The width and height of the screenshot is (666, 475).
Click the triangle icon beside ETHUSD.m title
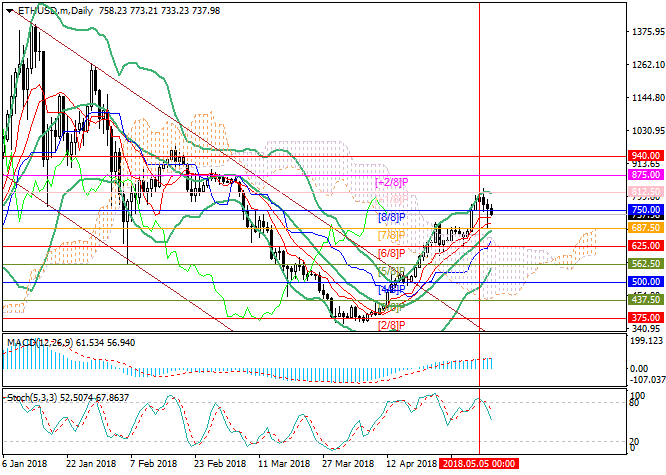point(7,9)
